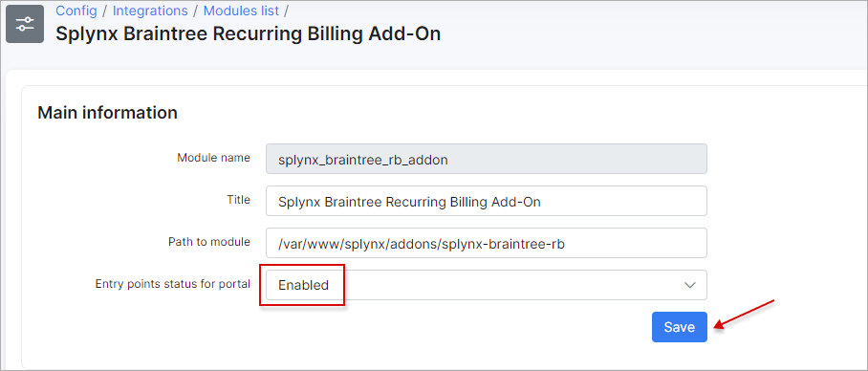This screenshot has height=371, width=868.
Task: Open the Config breadcrumb link
Action: 76,11
